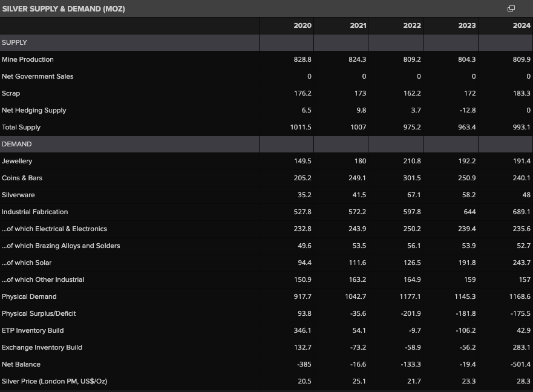Click the Net Government Sales row label
The width and height of the screenshot is (533, 392).
coord(38,76)
